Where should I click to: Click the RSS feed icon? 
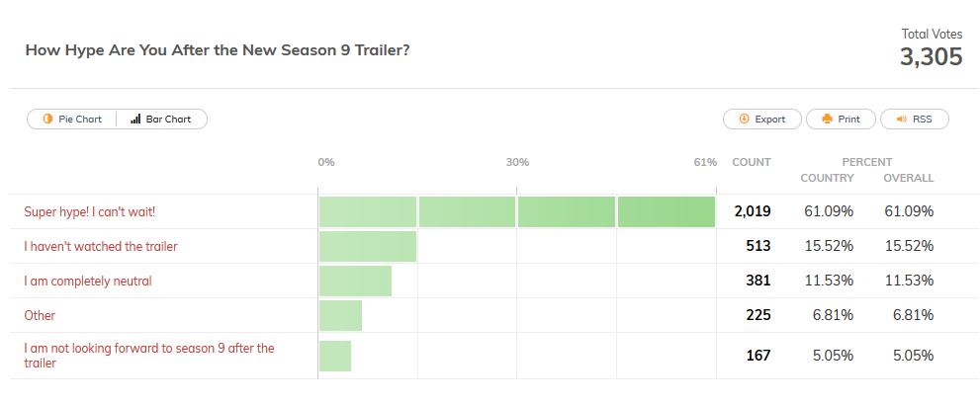point(901,120)
